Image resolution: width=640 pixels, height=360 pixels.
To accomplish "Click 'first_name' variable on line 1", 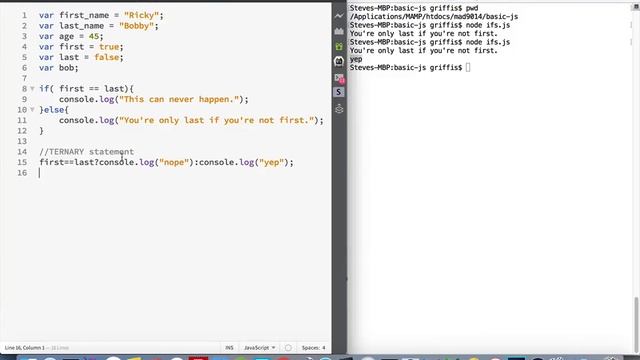I will 84,15.
